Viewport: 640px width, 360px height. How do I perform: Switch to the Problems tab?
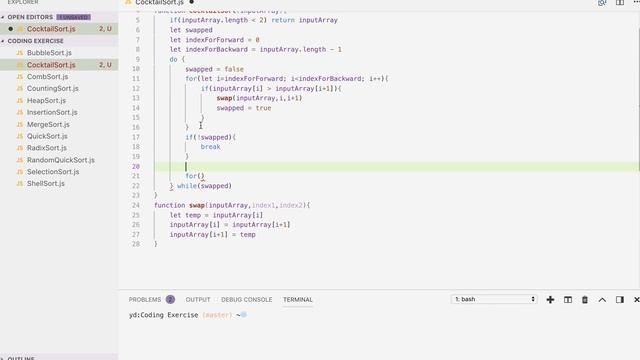click(x=145, y=300)
